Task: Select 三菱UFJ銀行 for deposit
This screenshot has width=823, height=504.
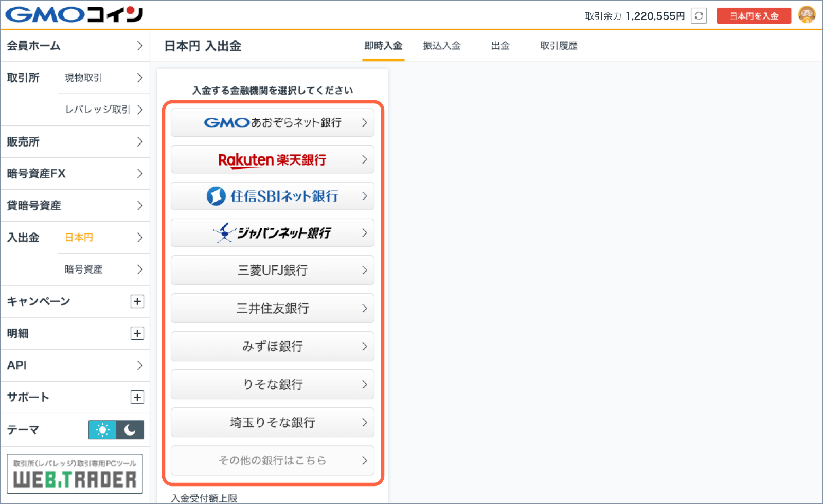Action: [273, 270]
